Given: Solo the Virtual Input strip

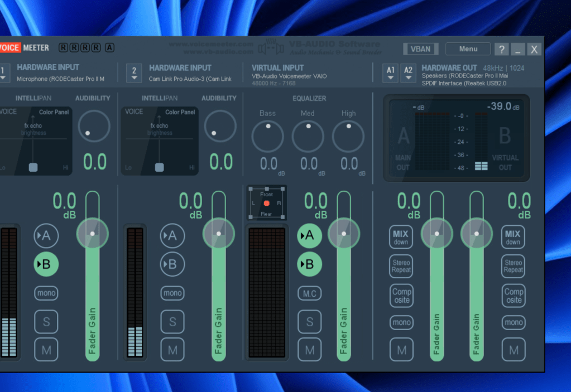Looking at the screenshot, I should [310, 321].
